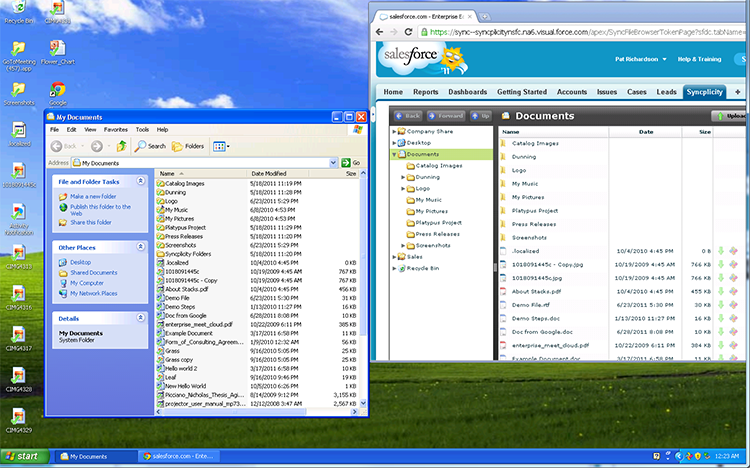Click the Back button in My Documents window

tap(64, 146)
